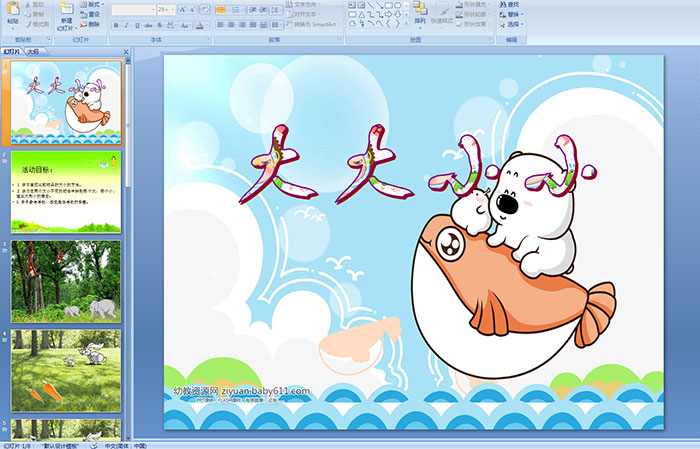Toggle Center text alignment
Viewport: 700px width, 449px height.
pyautogui.click(x=231, y=25)
